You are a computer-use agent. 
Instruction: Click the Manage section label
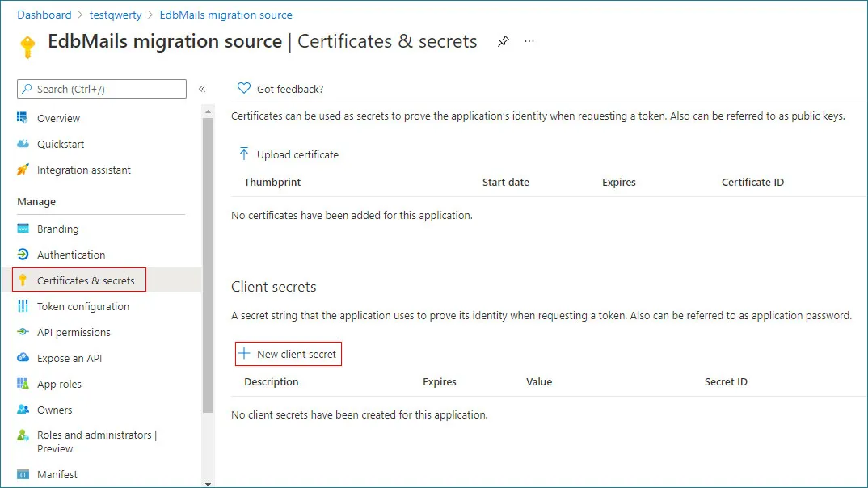36,201
